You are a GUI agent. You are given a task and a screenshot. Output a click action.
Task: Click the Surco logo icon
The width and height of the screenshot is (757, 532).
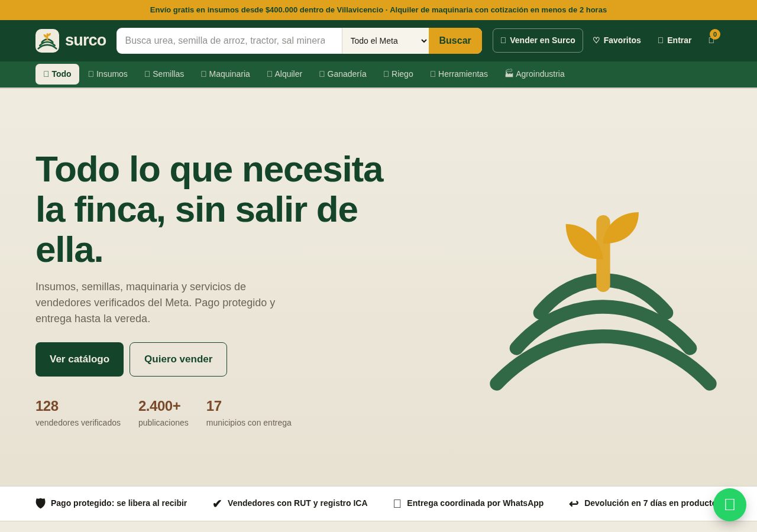(x=47, y=41)
